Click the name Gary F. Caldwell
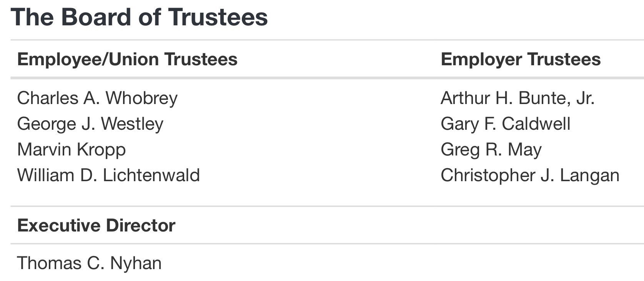The height and width of the screenshot is (281, 644). (506, 124)
